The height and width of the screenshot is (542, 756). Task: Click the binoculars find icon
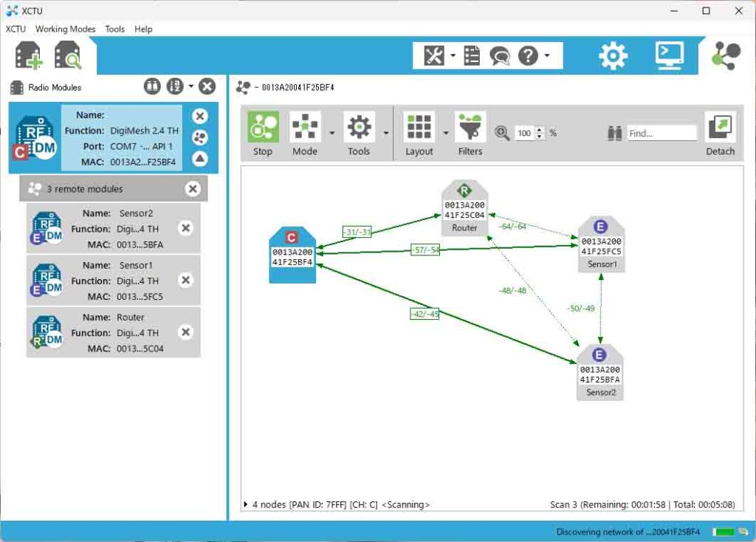click(615, 133)
